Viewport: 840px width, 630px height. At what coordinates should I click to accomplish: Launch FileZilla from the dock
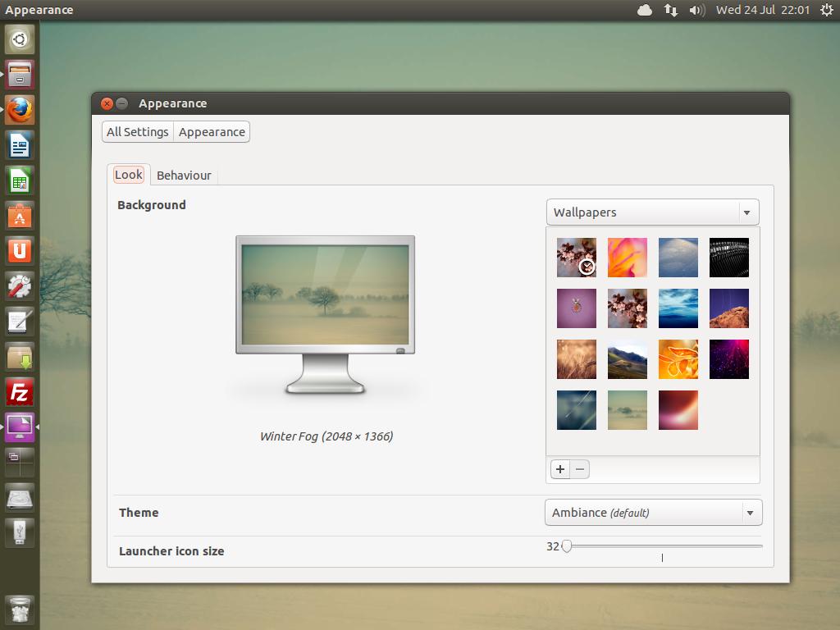pyautogui.click(x=20, y=391)
